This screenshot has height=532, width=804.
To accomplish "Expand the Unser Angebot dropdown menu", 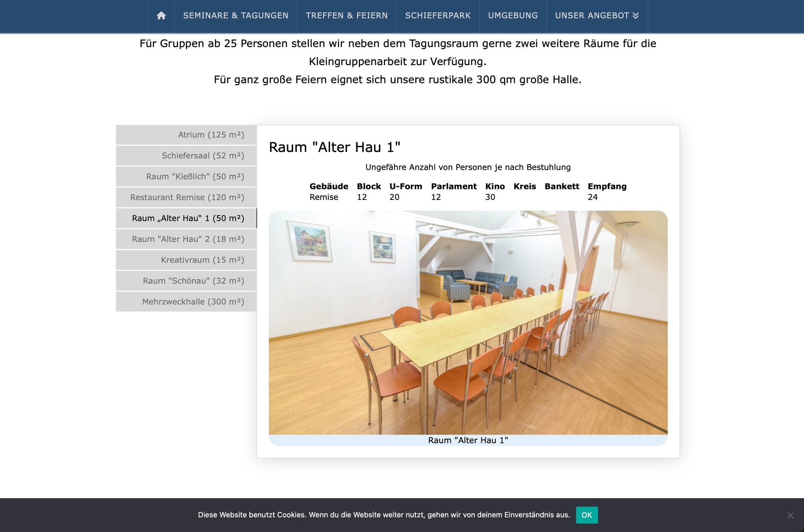I will coord(596,16).
